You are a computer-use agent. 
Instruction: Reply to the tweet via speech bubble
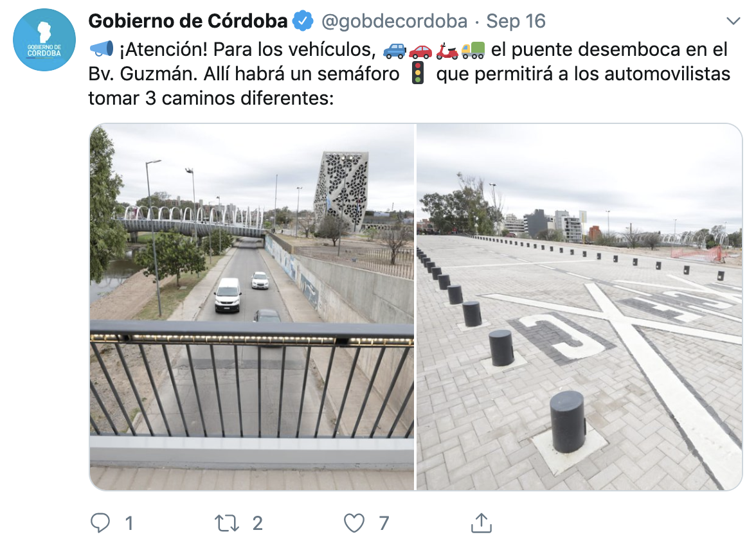[100, 523]
